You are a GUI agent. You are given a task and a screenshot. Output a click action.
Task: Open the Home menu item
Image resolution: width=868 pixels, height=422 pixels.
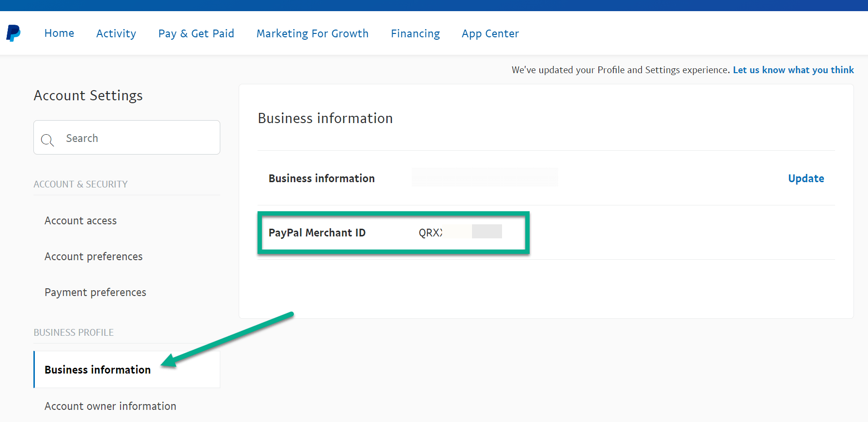[59, 33]
